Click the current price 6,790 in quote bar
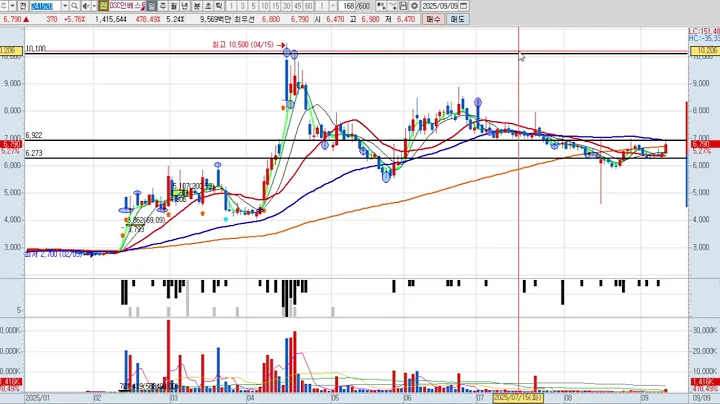The height and width of the screenshot is (404, 720). (x=12, y=19)
